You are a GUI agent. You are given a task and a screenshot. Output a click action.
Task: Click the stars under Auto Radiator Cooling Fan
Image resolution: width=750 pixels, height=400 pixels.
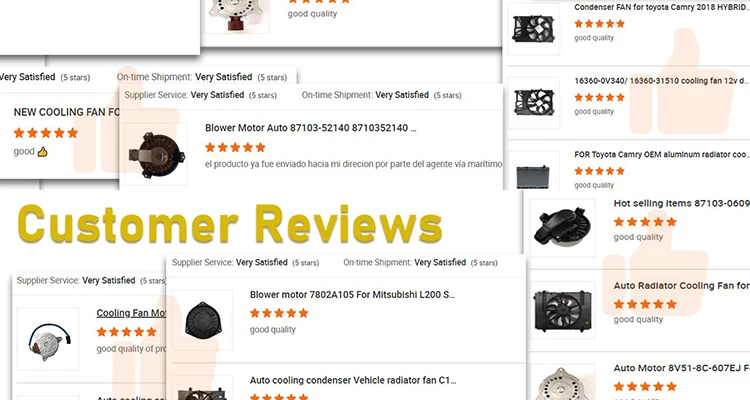coord(645,304)
